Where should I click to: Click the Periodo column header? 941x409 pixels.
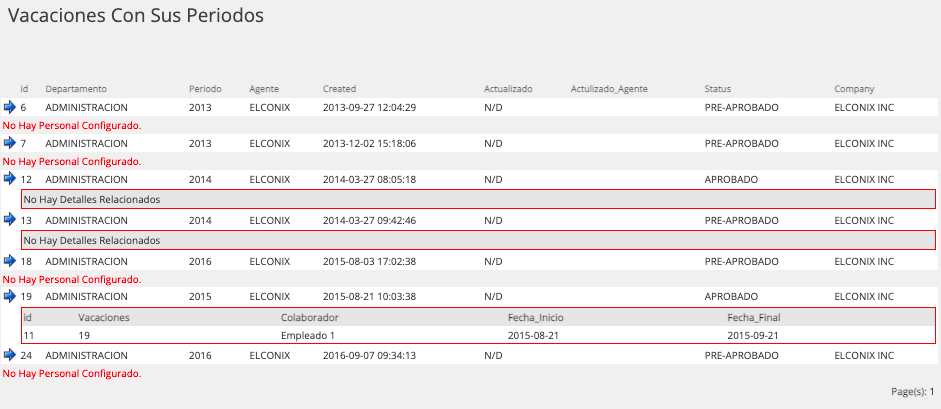pos(205,89)
